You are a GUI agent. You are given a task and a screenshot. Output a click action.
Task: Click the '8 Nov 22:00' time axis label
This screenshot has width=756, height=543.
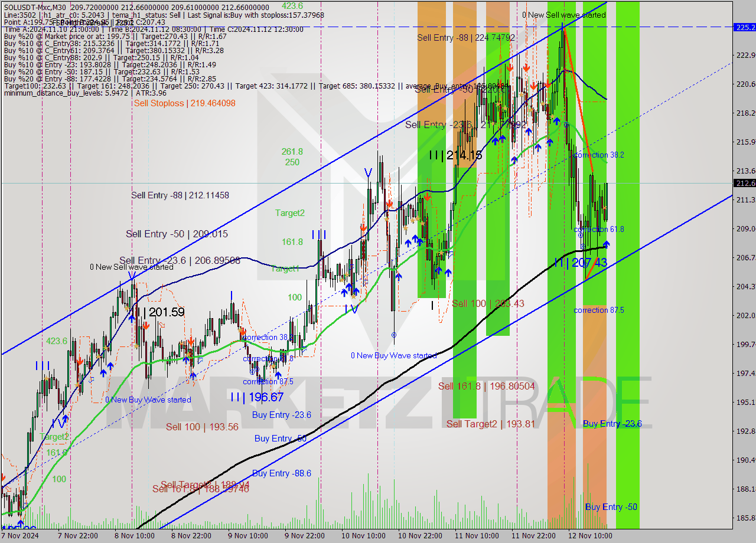click(x=191, y=536)
